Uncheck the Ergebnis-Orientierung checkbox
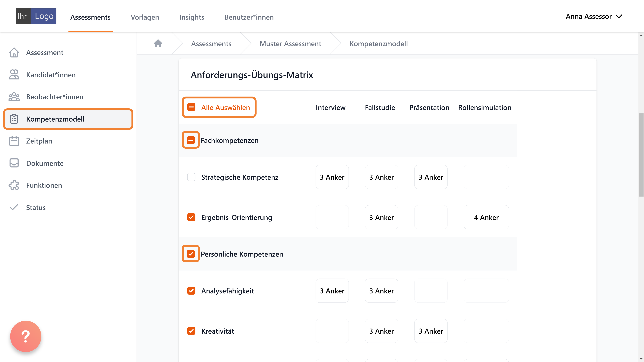 191,217
